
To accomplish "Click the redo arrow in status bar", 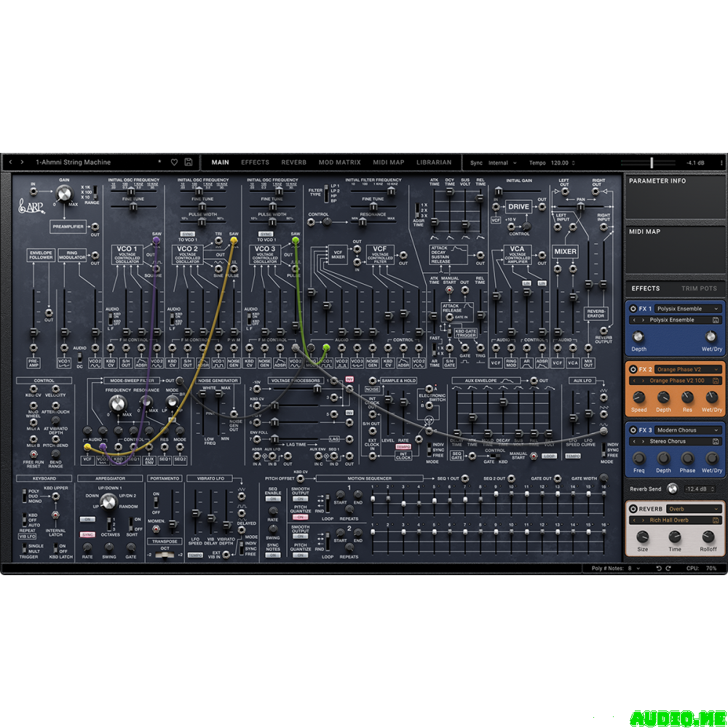I will pyautogui.click(x=668, y=569).
